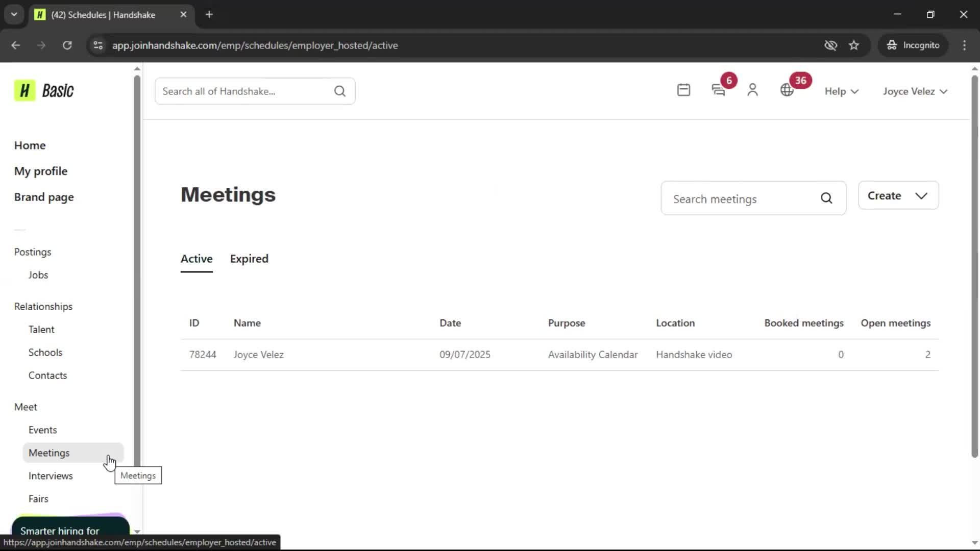Open Jobs under Postings

38,275
